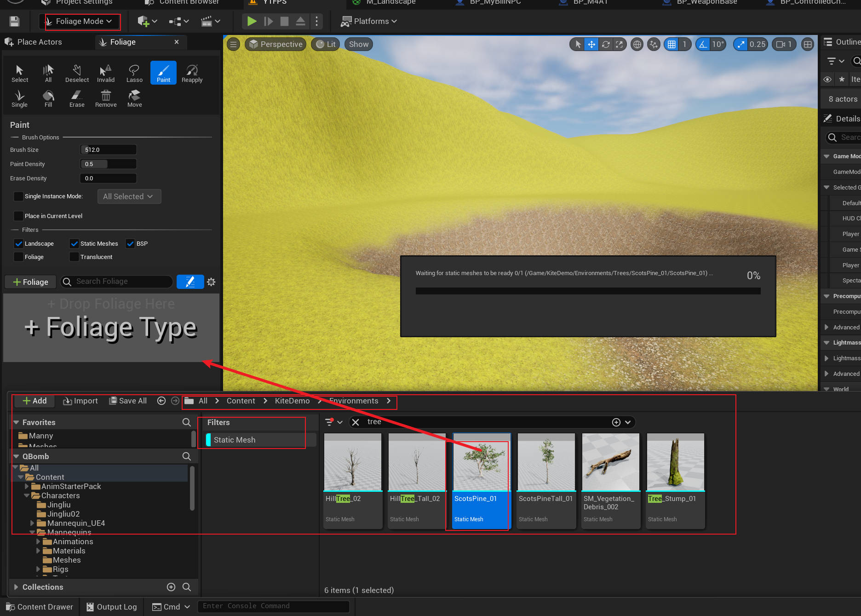
Task: Click the Import button
Action: tap(80, 401)
